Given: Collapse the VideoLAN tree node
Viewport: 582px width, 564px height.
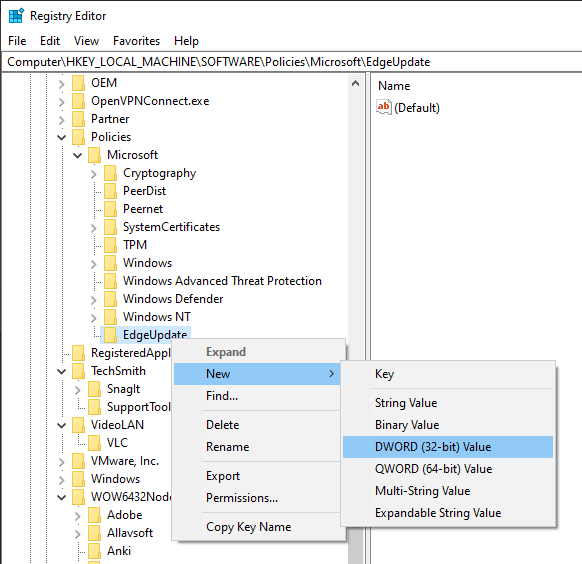Looking at the screenshot, I should coord(62,425).
